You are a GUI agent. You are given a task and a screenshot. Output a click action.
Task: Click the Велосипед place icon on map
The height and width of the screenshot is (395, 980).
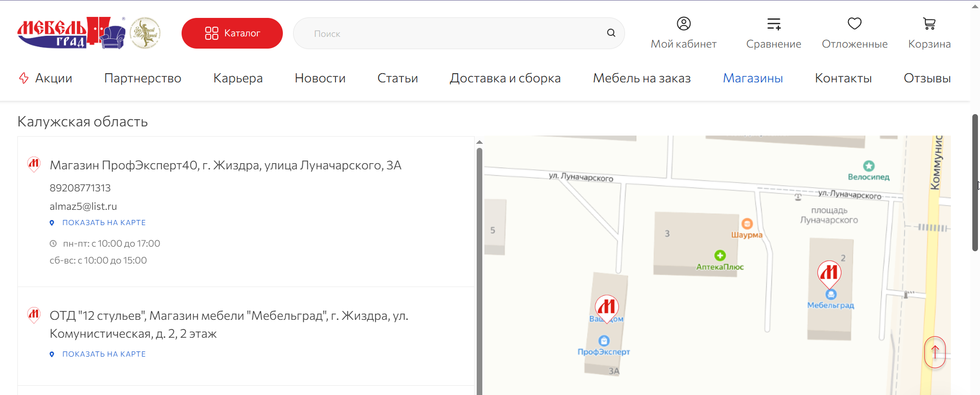868,166
